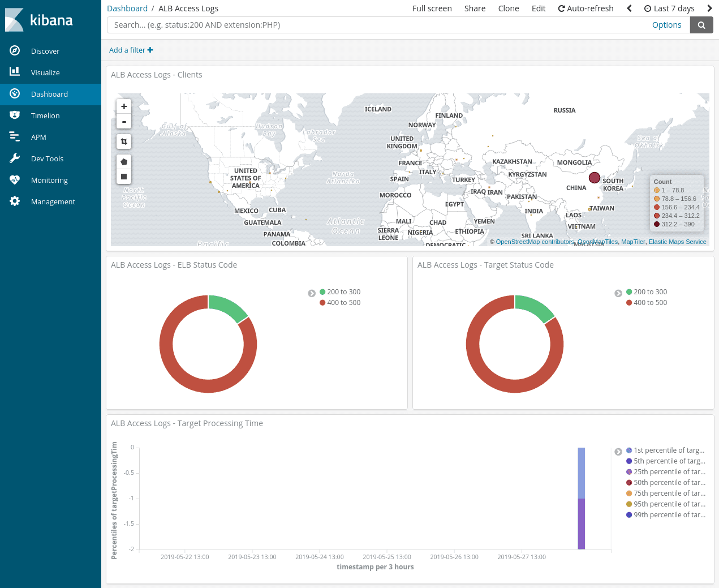Click the Kibana logo
Viewport: 719px width, 588px height.
pyautogui.click(x=39, y=20)
